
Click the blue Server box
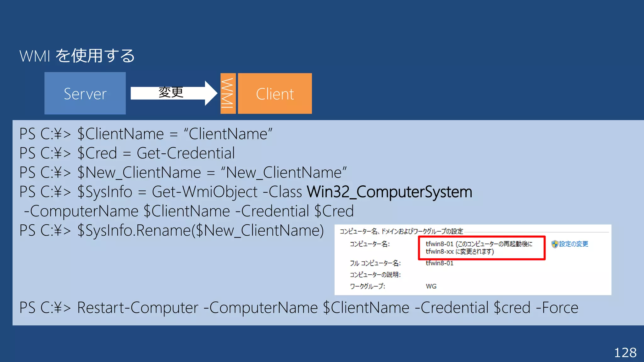pos(85,93)
